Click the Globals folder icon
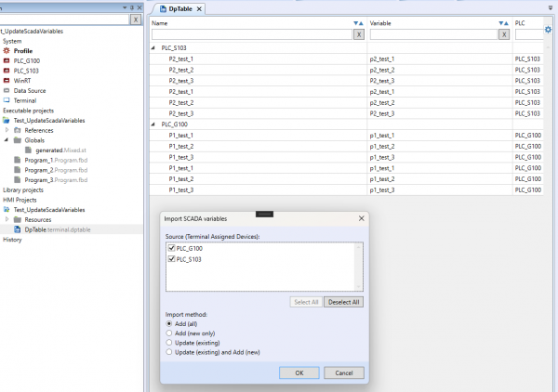 (18, 140)
